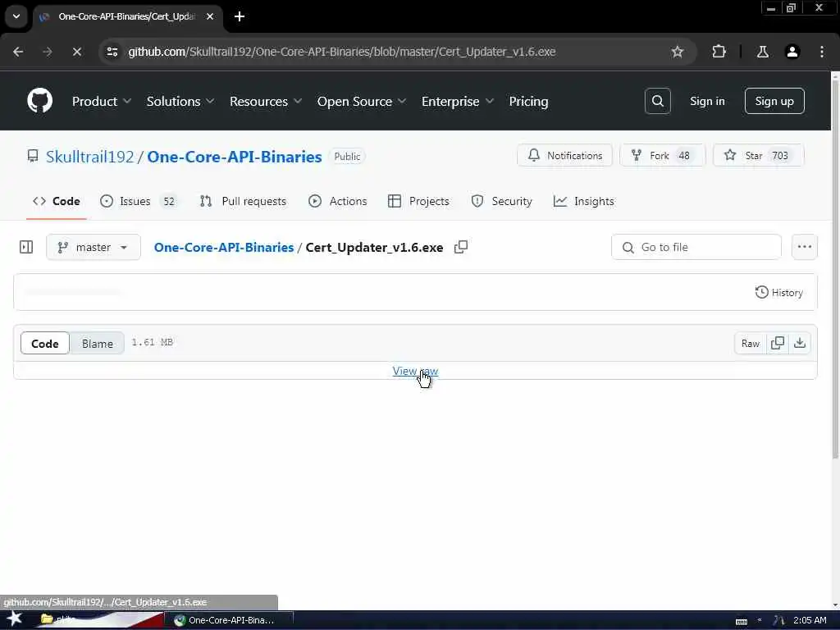Click the Sign in link
Viewport: 840px width, 630px height.
[x=707, y=101]
